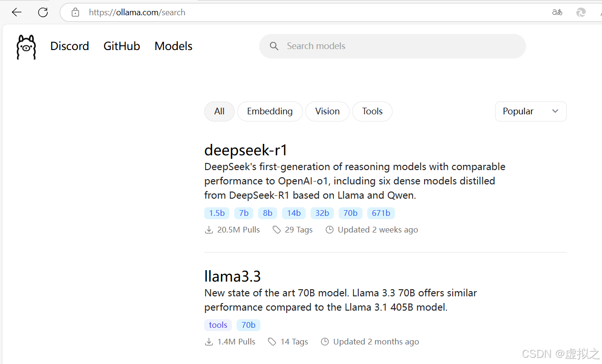Image resolution: width=602 pixels, height=364 pixels.
Task: Reload the page with the refresh icon
Action: tap(43, 12)
